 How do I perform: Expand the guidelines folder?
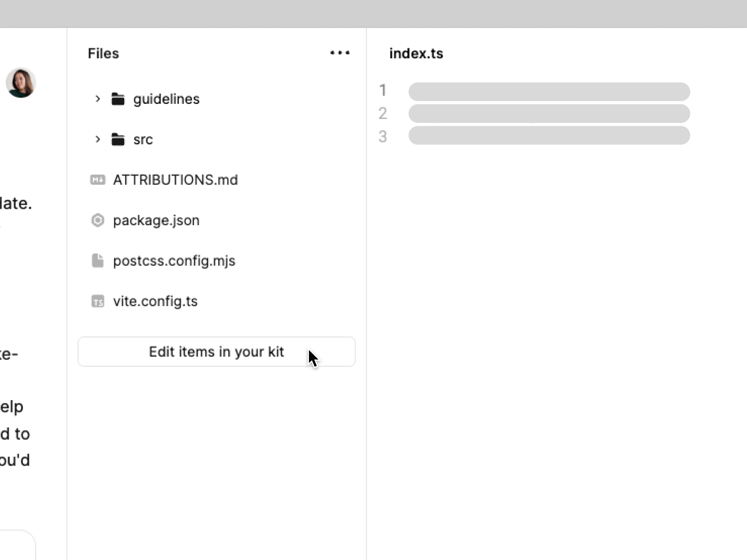tap(97, 99)
